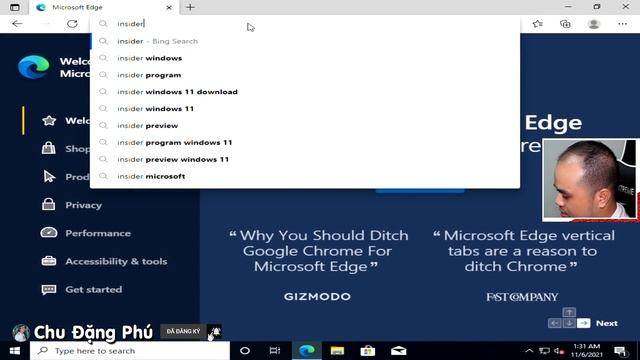Open the Privacy section

83,205
